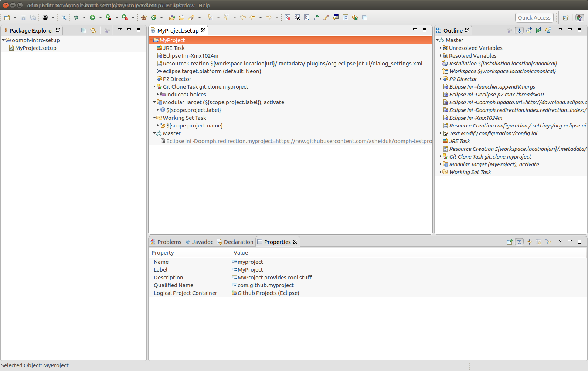Screen dimensions: 588x371
Task: Select P2 Director in the editor tree
Action: (x=174, y=79)
